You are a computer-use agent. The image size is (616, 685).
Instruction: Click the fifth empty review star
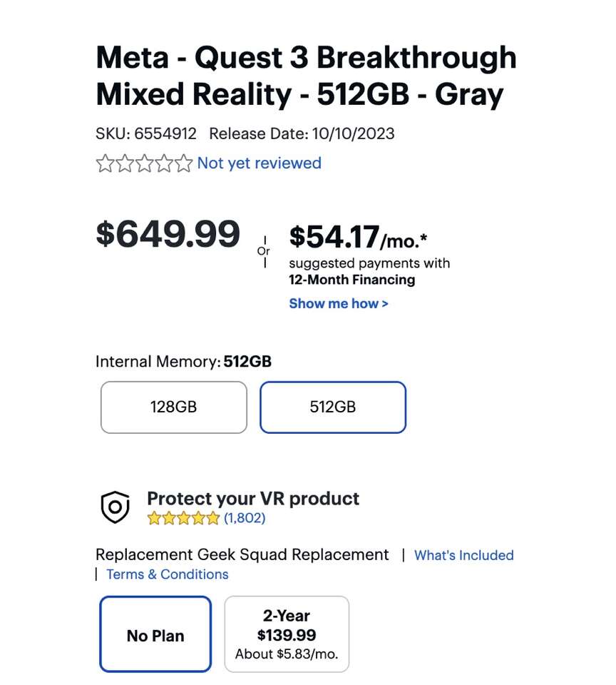(184, 164)
